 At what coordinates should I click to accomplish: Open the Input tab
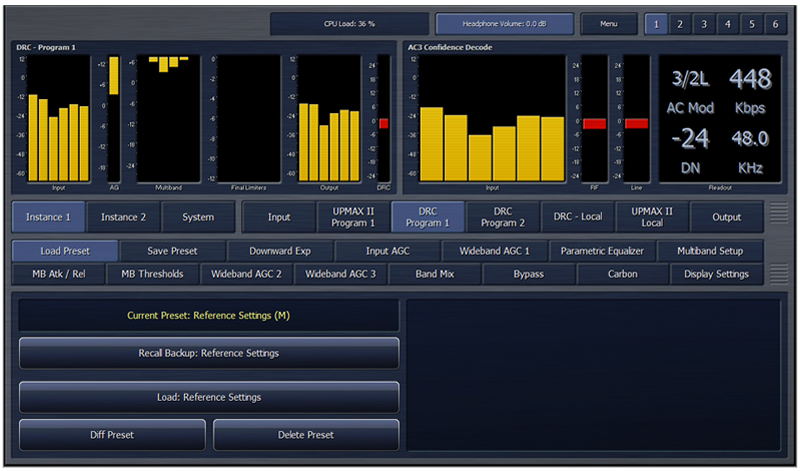pos(279,217)
